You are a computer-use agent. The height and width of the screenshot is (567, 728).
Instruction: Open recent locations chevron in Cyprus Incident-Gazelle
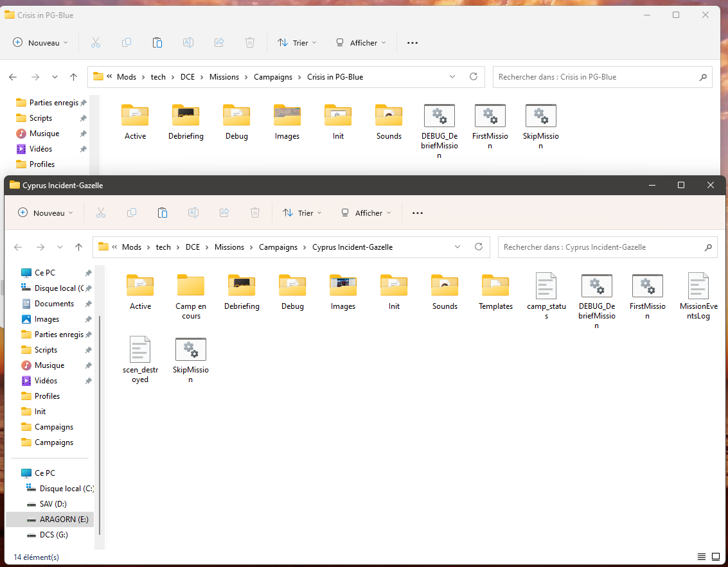pos(60,247)
